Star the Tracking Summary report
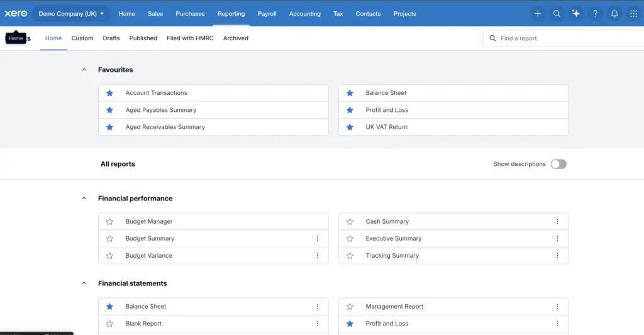 (x=350, y=255)
